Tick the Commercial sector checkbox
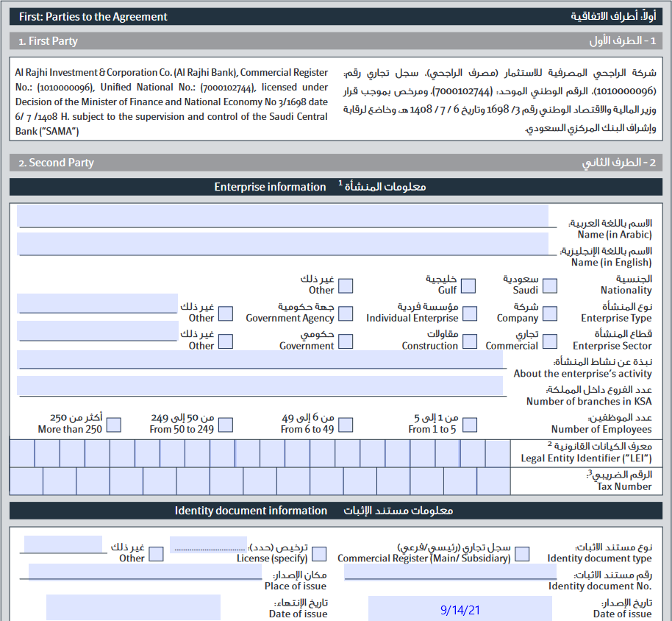The width and height of the screenshot is (672, 621). [549, 341]
